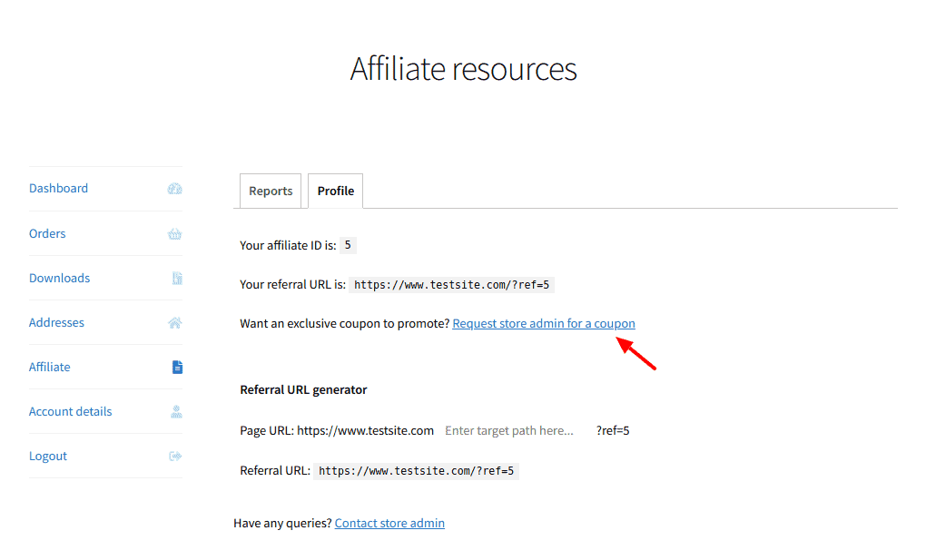Click the Logout exit icon
Screen dimensions: 936x560
tap(175, 457)
